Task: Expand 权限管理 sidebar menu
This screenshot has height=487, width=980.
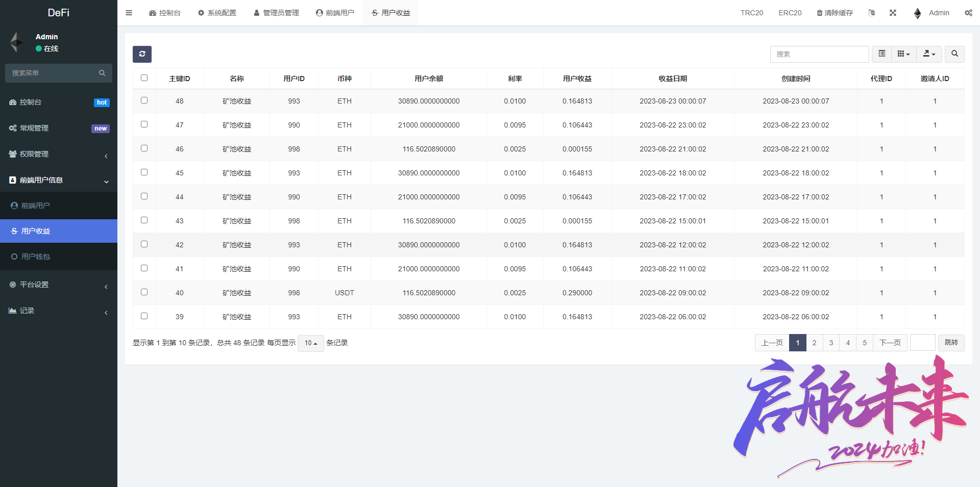Action: click(59, 154)
